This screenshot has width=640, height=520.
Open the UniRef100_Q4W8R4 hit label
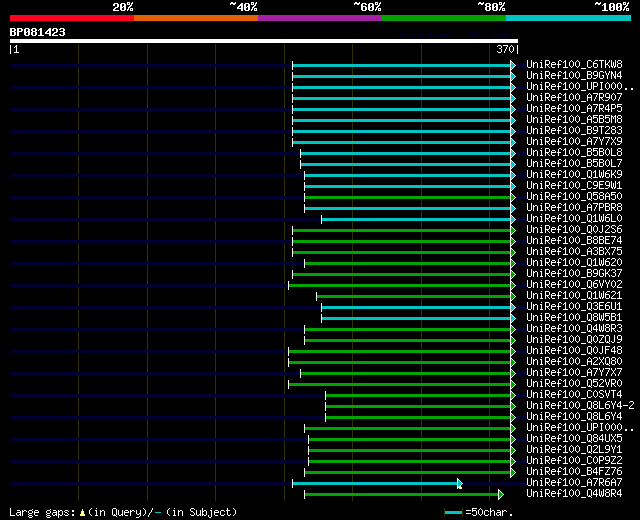click(x=574, y=494)
